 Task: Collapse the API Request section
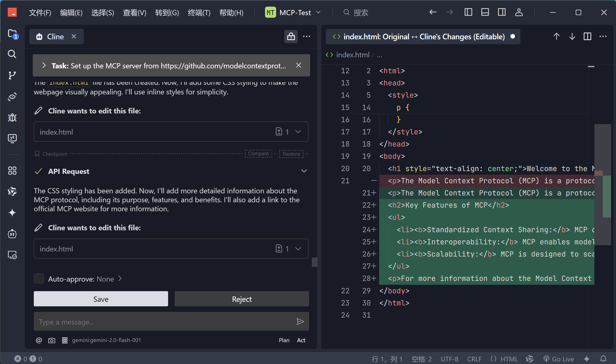coord(304,171)
